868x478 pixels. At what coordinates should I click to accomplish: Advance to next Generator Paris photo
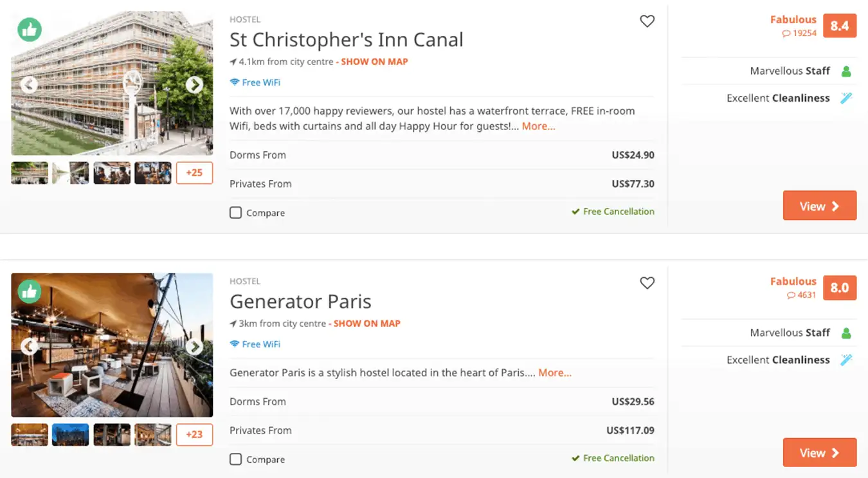[x=194, y=347]
